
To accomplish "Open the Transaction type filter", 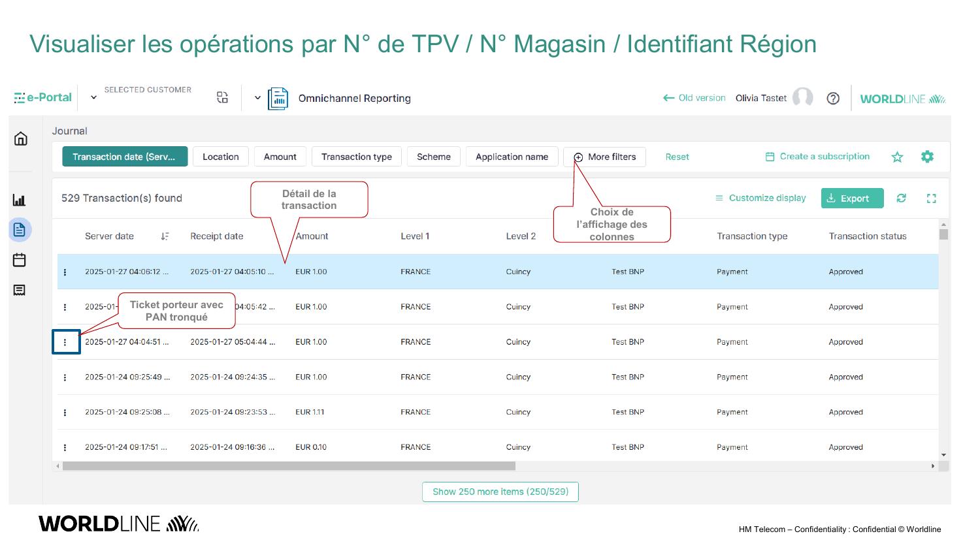I will pos(357,157).
